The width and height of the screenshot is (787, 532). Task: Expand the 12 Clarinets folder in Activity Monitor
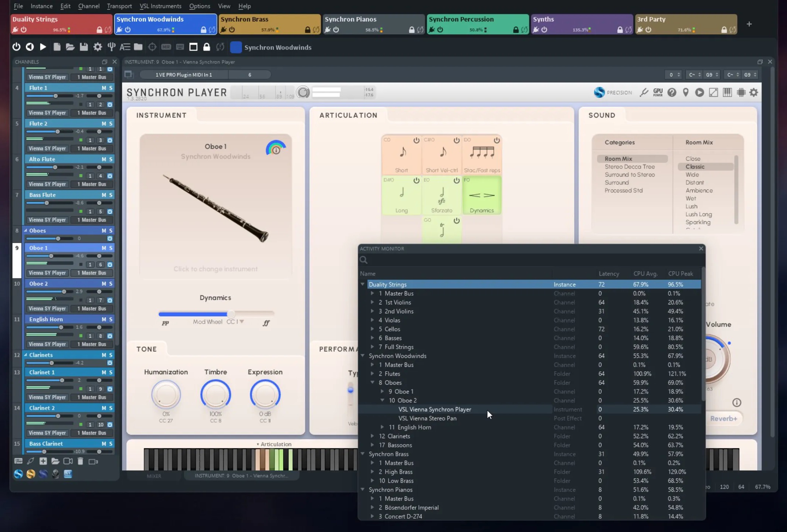(x=373, y=436)
